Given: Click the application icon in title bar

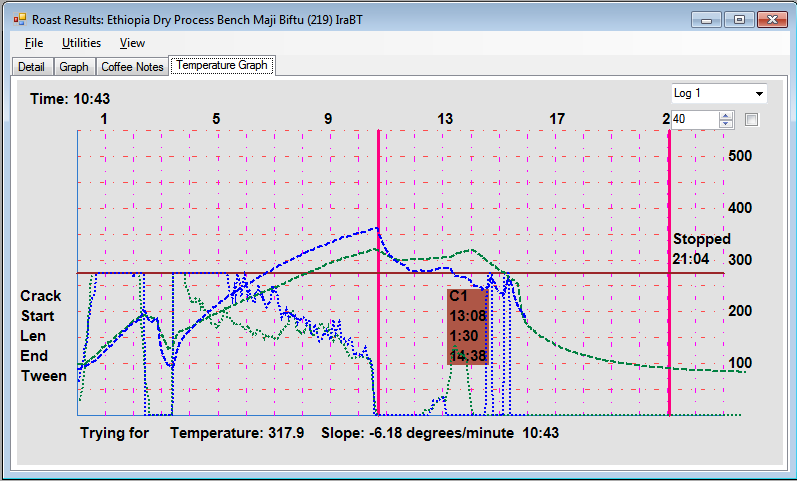Looking at the screenshot, I should [19, 19].
